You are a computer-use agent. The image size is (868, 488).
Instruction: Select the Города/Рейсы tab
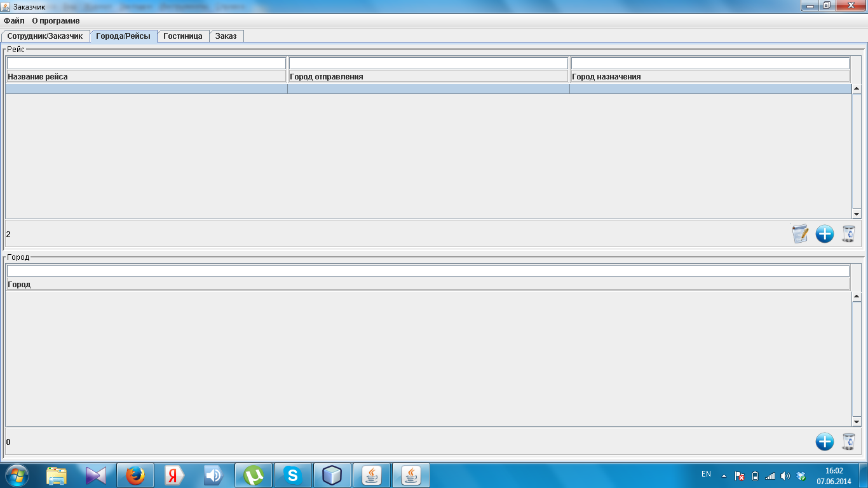(123, 36)
